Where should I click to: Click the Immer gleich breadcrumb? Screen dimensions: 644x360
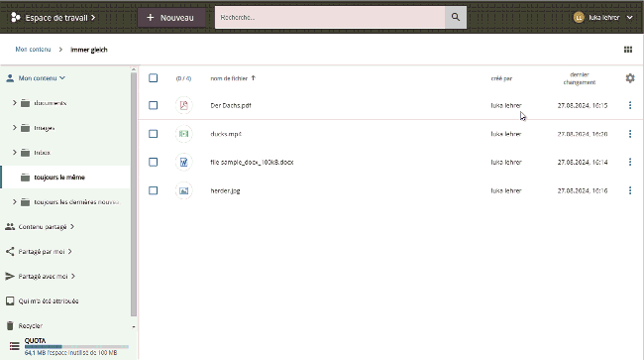(89, 50)
